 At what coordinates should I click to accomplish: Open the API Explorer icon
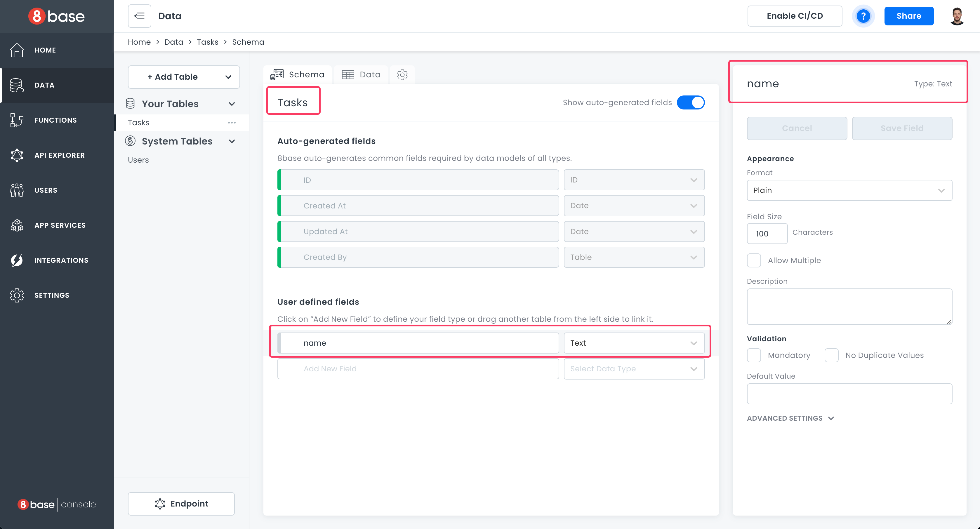(17, 155)
